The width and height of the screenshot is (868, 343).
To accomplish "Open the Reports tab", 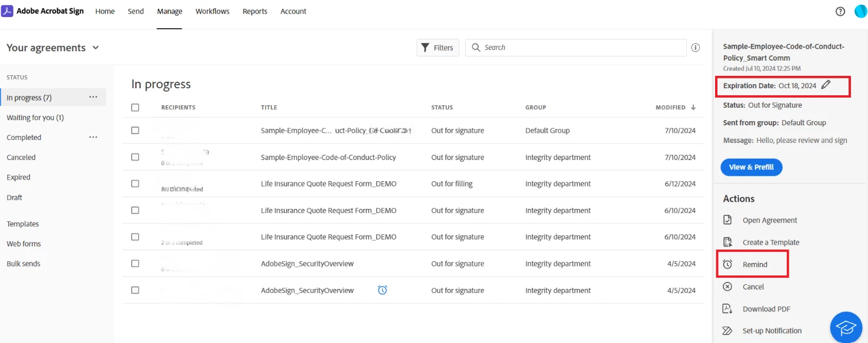I will pos(255,11).
